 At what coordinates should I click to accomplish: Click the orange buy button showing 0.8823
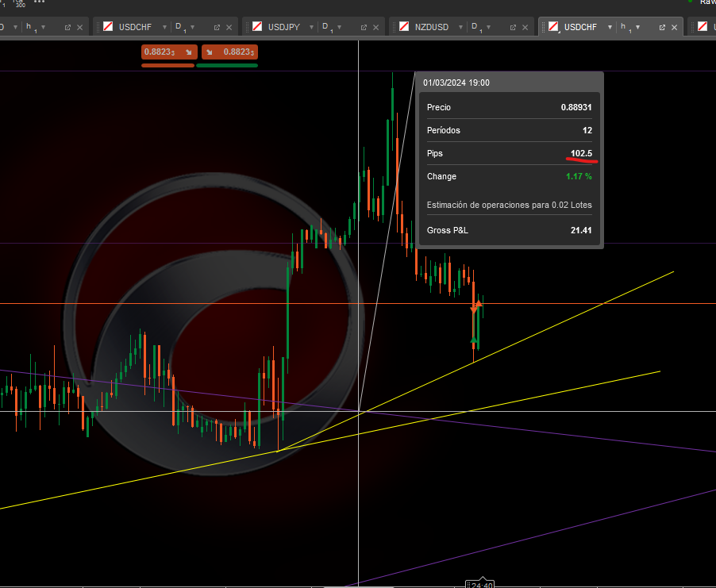(229, 52)
